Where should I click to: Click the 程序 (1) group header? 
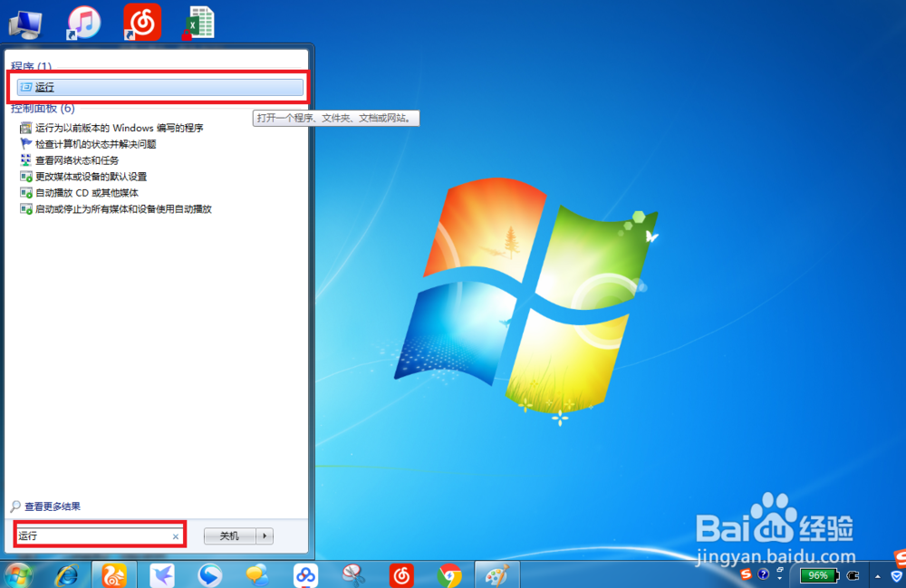pos(31,66)
